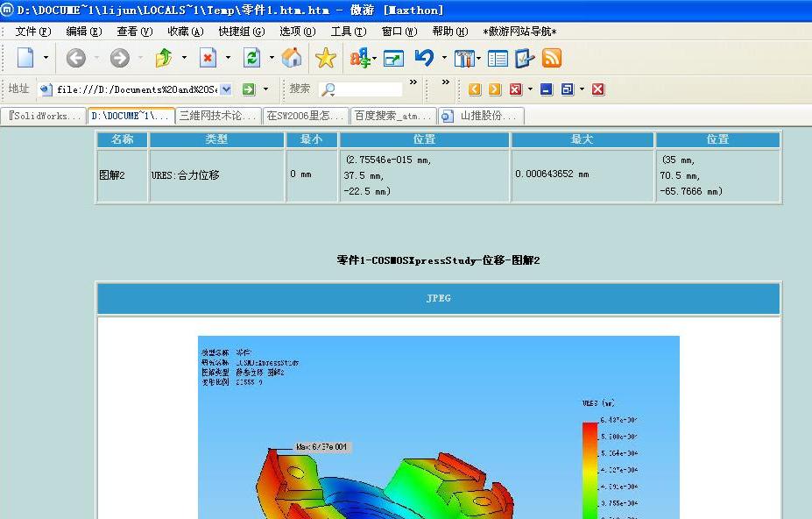
Task: Click in the search text box
Action: pyautogui.click(x=370, y=89)
